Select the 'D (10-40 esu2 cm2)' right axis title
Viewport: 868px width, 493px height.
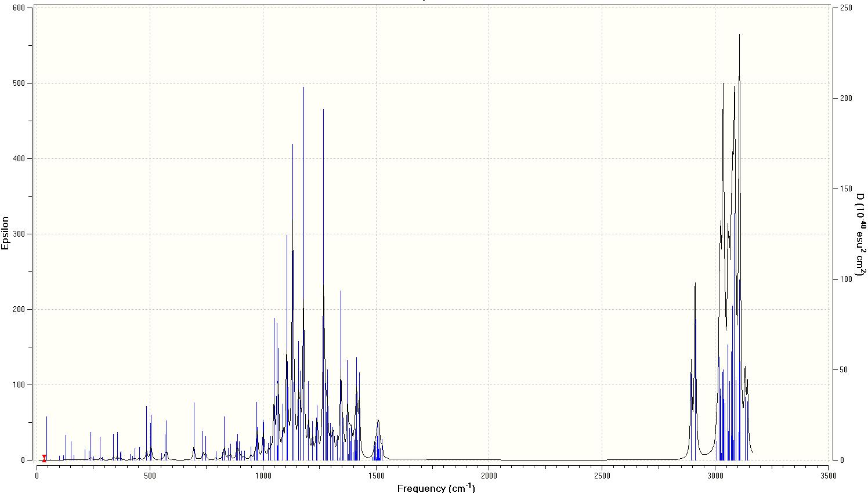[862, 234]
